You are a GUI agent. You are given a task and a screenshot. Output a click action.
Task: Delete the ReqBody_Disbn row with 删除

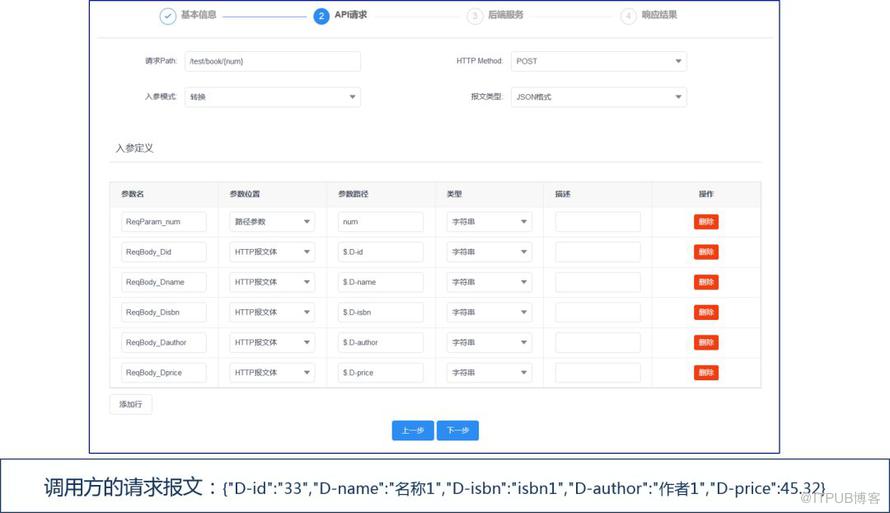[x=706, y=312]
